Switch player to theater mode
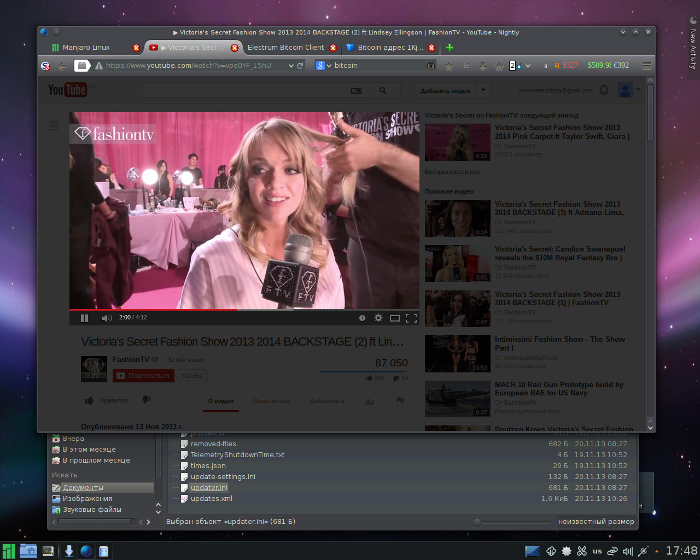Viewport: 700px width, 560px height. point(395,318)
